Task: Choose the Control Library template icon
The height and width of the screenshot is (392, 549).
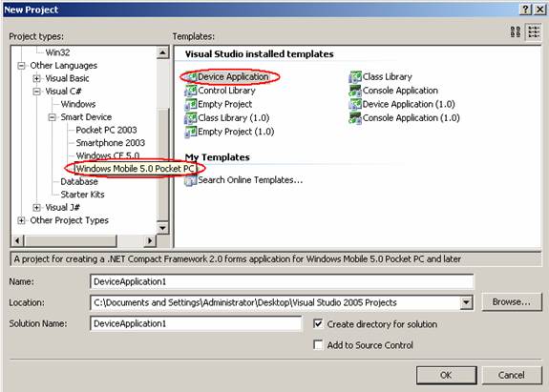Action: (191, 91)
